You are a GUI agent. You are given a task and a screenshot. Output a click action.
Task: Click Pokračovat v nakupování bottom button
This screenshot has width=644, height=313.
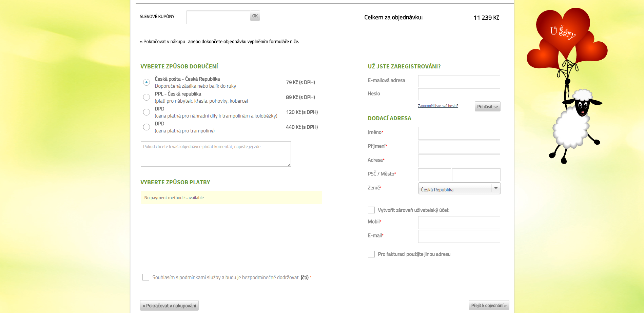tap(169, 306)
